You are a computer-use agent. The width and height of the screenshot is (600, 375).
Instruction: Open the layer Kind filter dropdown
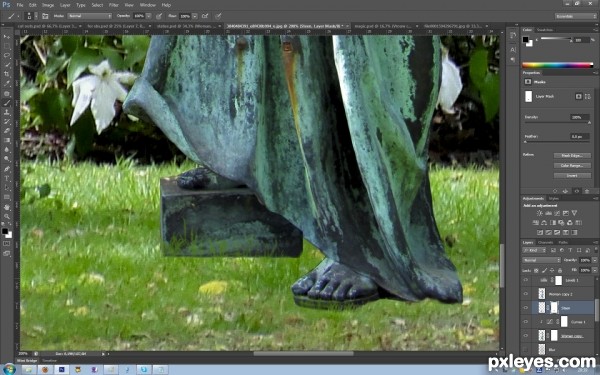tap(535, 250)
